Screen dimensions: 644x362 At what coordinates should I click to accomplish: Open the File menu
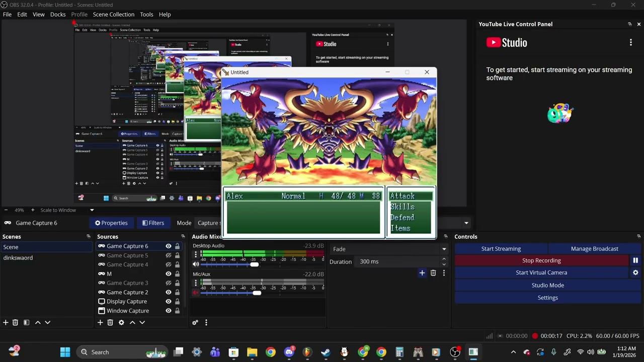point(7,14)
